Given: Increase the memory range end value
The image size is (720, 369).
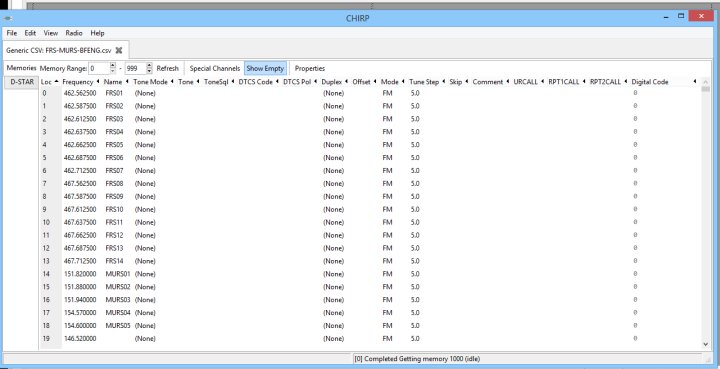Looking at the screenshot, I should pyautogui.click(x=149, y=66).
